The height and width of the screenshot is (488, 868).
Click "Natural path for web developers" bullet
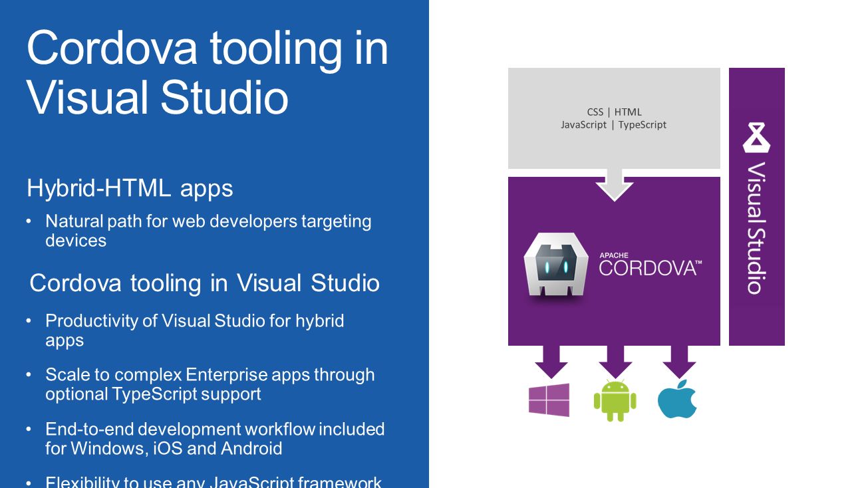tap(208, 230)
